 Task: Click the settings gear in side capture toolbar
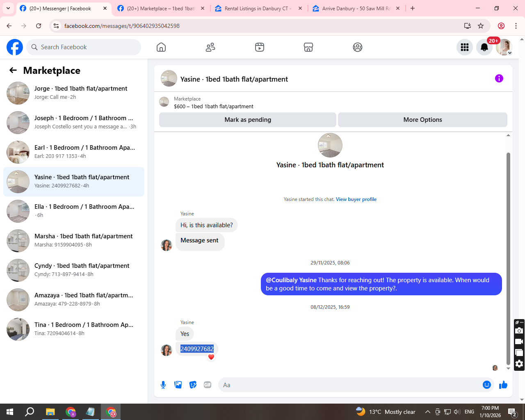(519, 364)
